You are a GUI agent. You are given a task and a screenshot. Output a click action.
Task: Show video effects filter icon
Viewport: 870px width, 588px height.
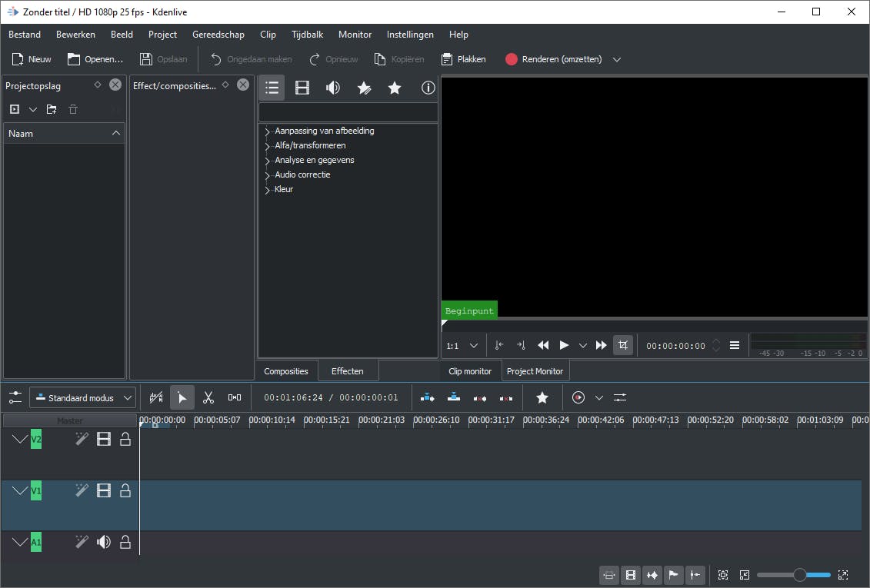(x=302, y=88)
